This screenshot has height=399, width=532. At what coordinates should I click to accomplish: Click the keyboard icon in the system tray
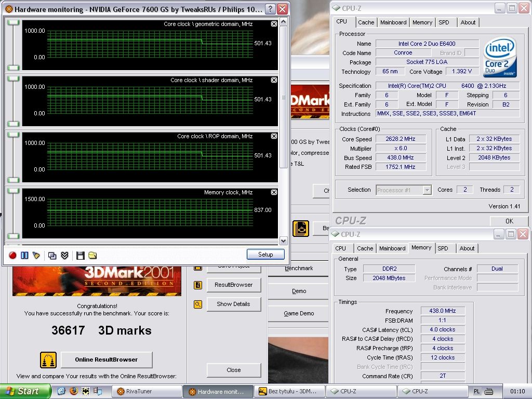pyautogui.click(x=489, y=392)
